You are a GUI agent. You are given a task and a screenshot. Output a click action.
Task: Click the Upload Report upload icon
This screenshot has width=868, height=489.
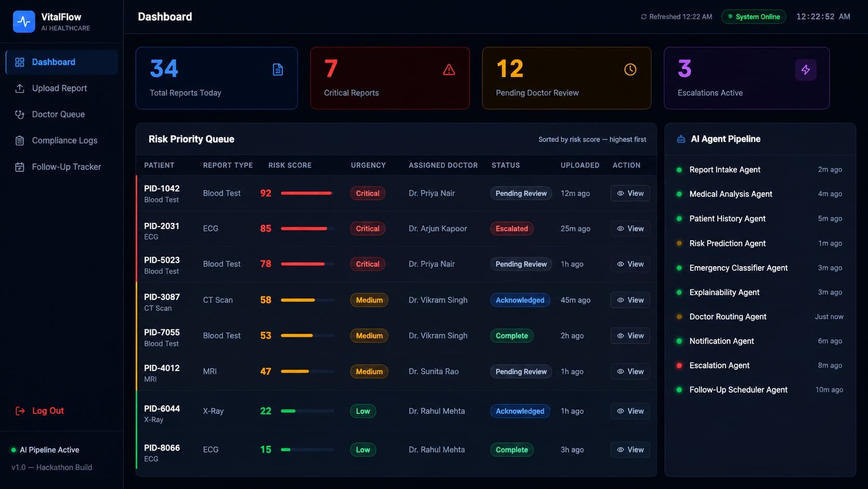click(20, 88)
